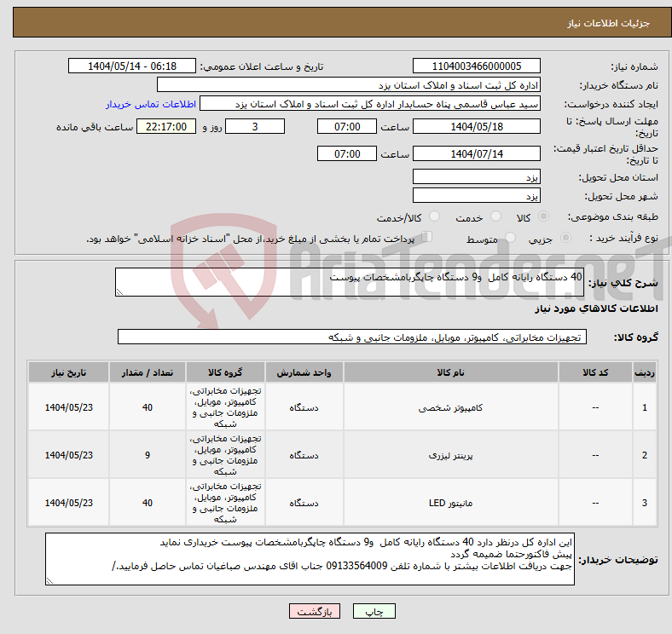This screenshot has height=634, width=672.
Task: Click the مانیتور LED item name cell
Action: 450,503
